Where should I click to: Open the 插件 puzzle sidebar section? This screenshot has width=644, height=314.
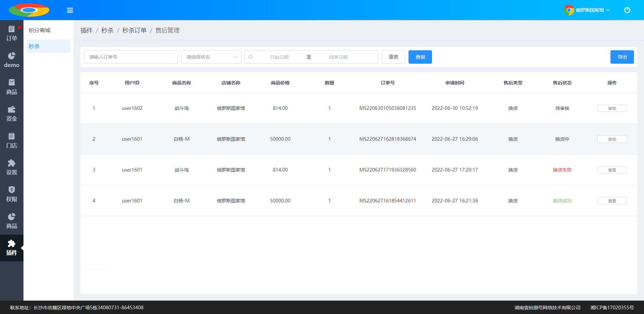point(12,248)
